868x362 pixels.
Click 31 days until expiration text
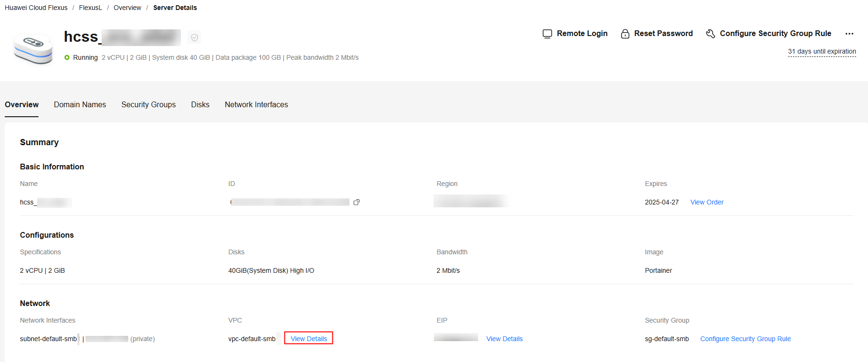[x=822, y=51]
